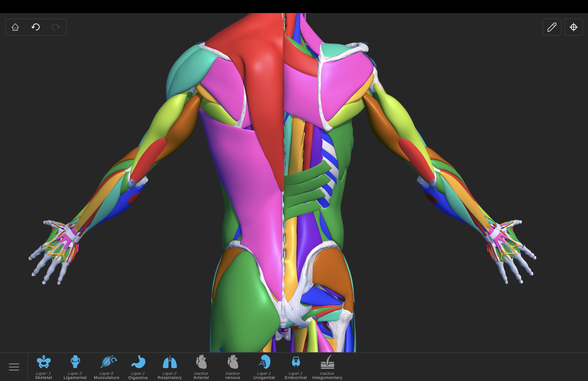588x381 pixels.
Task: Select the Digestive system icon
Action: tap(138, 362)
